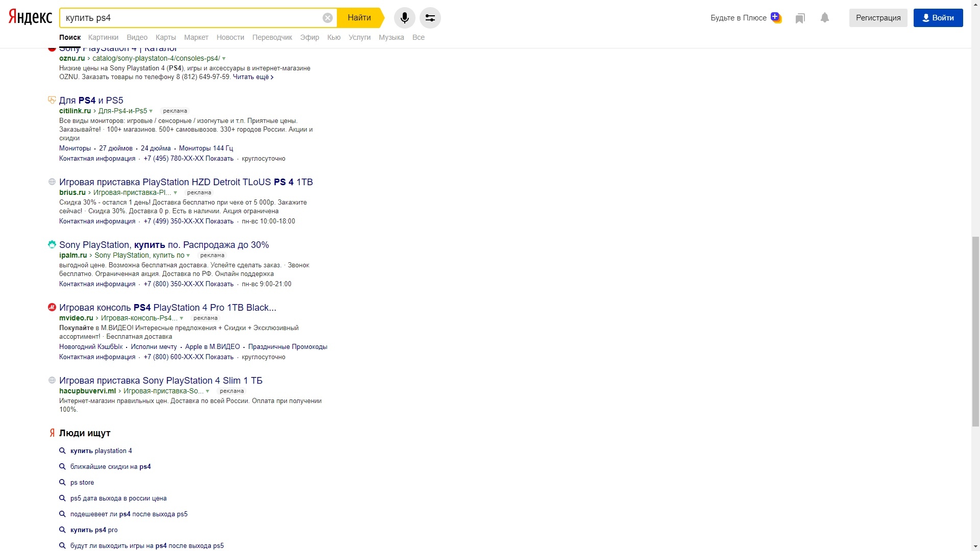Screen dimensions: 980x551
Task: Open 'Apple в М.ВИДЕО' sitelink
Action: coord(212,347)
